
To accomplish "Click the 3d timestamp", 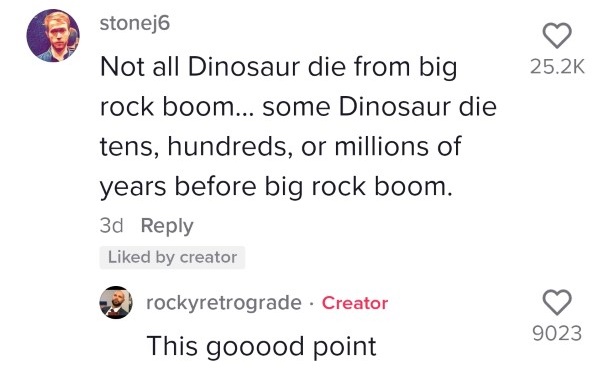I will (x=111, y=225).
